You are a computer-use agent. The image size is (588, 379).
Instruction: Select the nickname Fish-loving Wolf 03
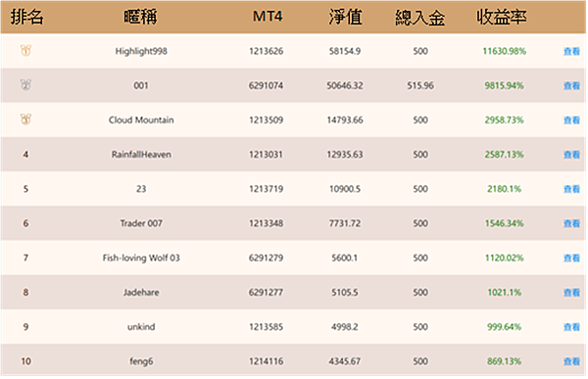tap(141, 258)
